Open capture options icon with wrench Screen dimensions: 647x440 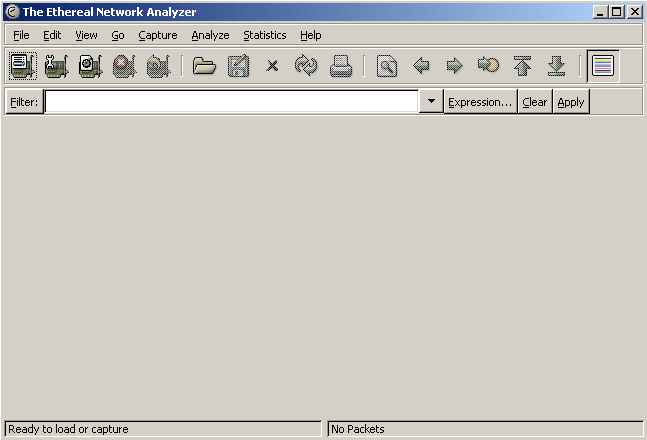click(57, 66)
